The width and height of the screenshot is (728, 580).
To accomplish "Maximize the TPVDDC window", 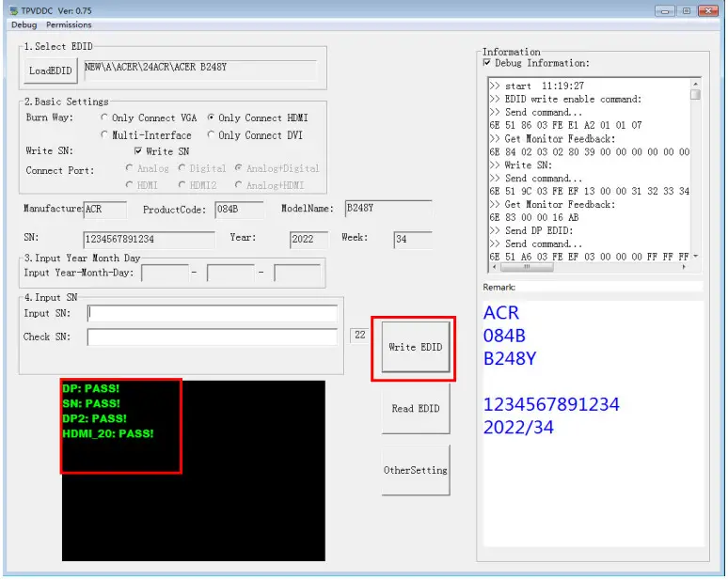I will [x=687, y=10].
